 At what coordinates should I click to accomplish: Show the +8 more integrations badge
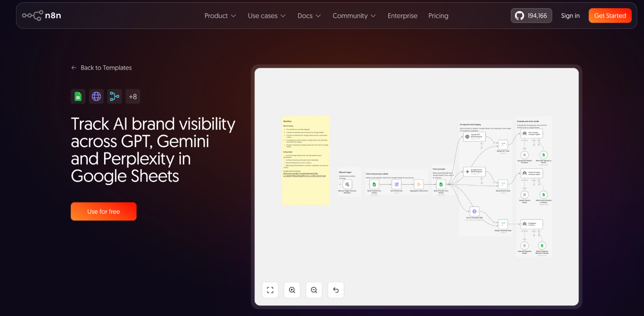pos(133,96)
